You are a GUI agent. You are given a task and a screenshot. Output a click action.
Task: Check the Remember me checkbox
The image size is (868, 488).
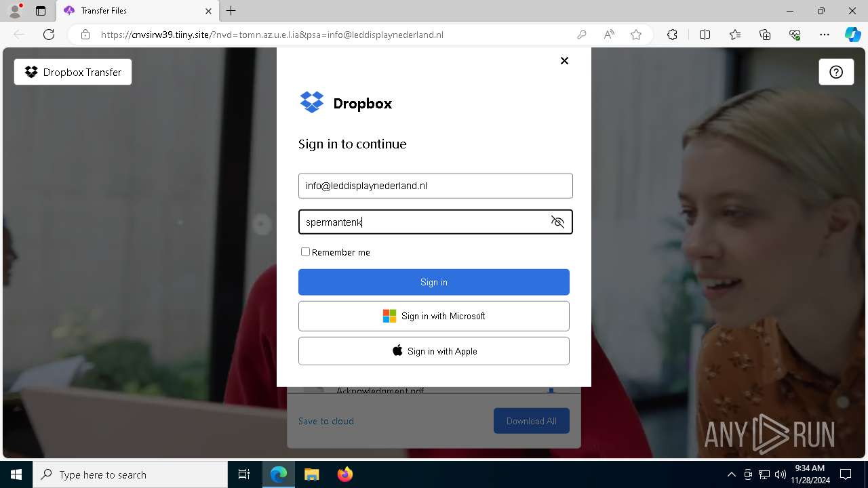click(305, 251)
